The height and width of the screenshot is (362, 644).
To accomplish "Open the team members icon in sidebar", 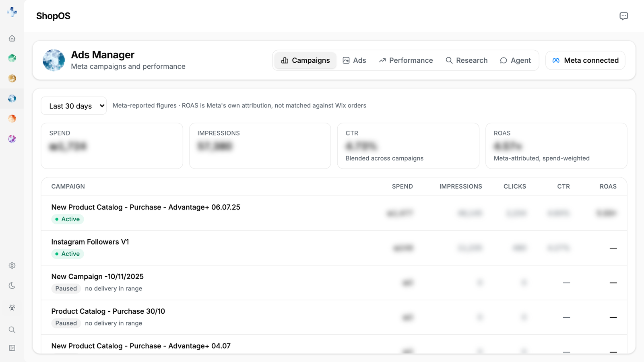I will tap(12, 308).
